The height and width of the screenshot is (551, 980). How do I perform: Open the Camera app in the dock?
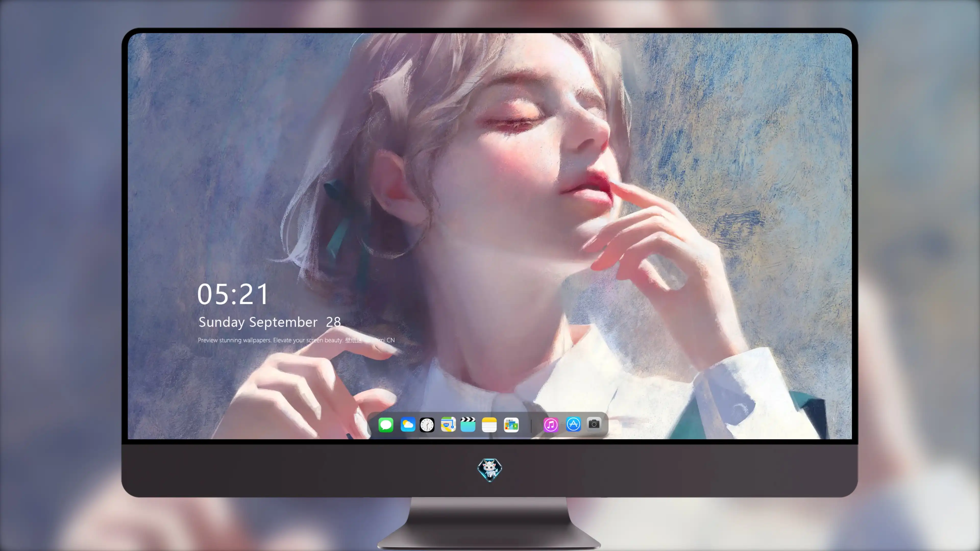coord(594,424)
